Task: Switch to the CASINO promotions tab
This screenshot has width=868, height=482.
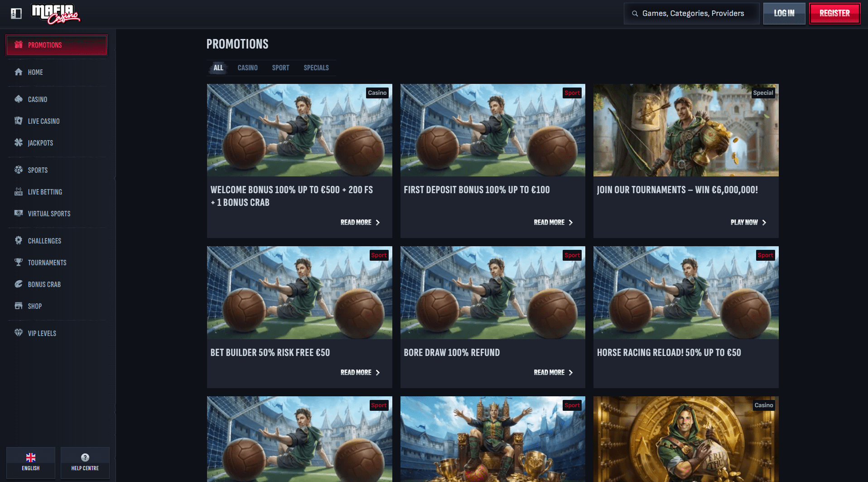Action: (247, 68)
